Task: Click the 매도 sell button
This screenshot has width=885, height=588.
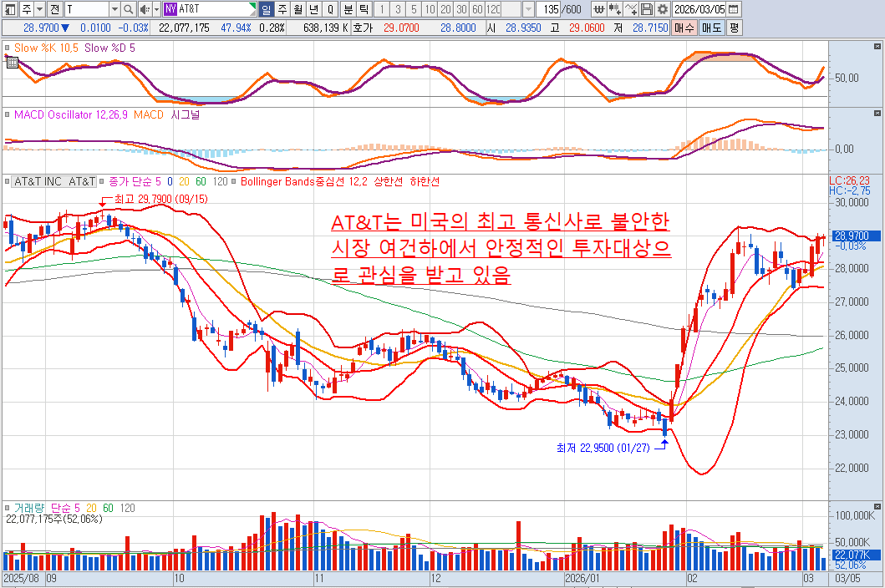Action: (711, 28)
